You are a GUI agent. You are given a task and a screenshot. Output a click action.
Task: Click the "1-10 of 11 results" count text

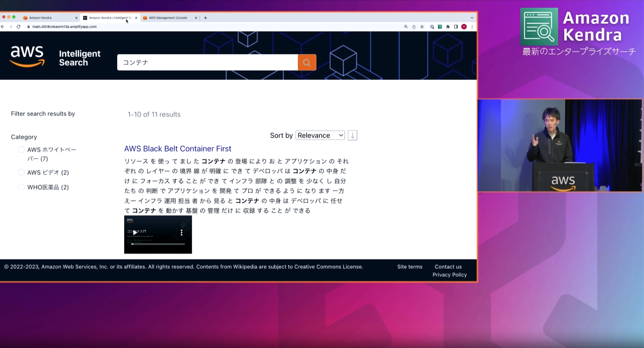[x=154, y=114]
